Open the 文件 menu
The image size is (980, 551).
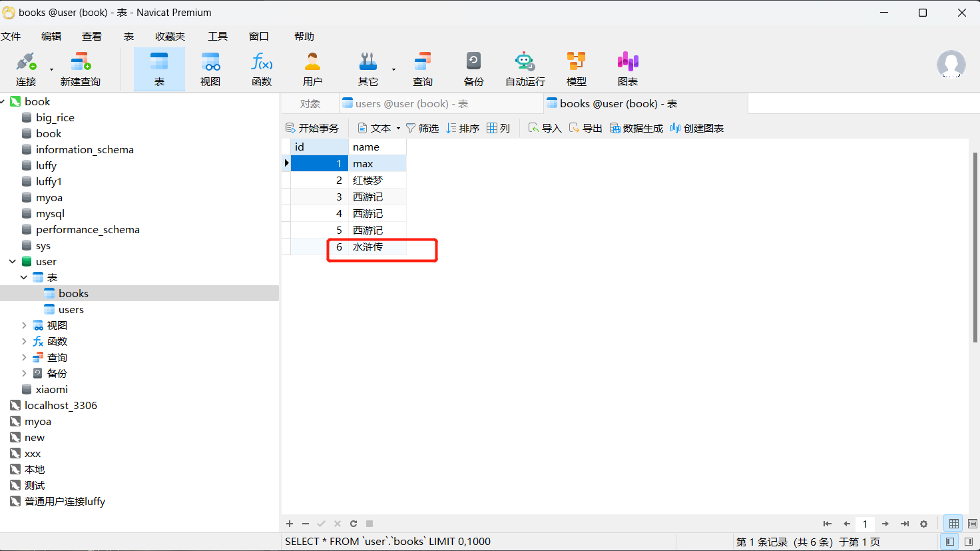(x=11, y=36)
